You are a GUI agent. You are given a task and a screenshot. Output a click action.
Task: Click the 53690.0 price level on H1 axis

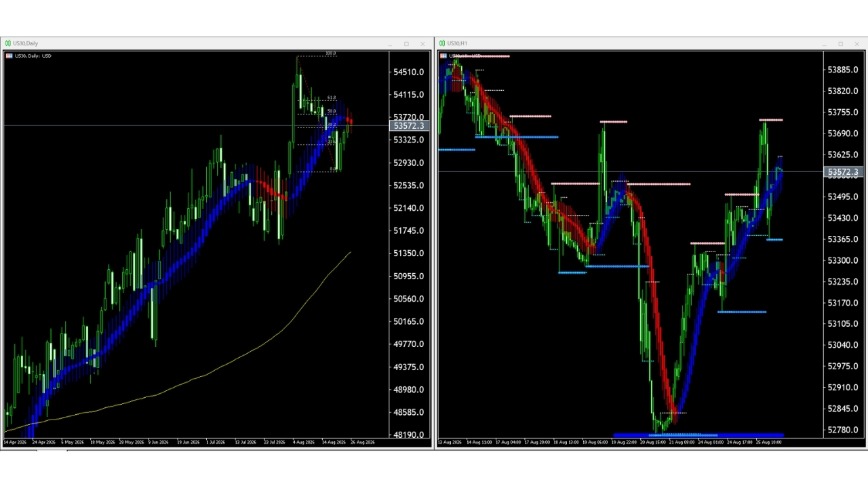[843, 134]
